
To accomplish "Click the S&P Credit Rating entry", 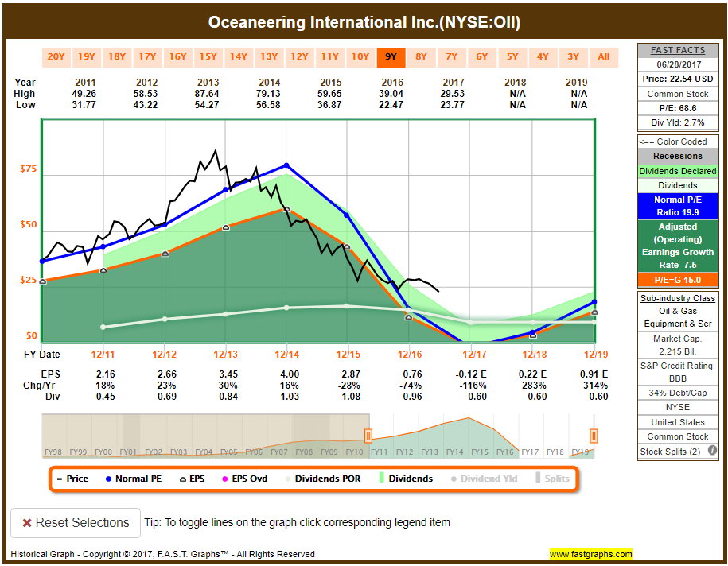I will [677, 372].
